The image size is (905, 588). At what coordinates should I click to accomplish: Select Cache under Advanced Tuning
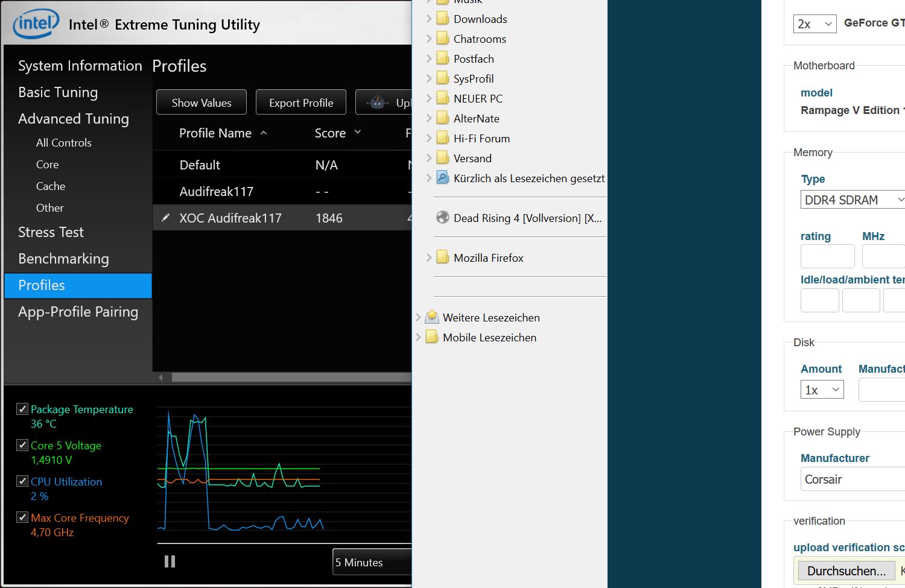point(51,186)
